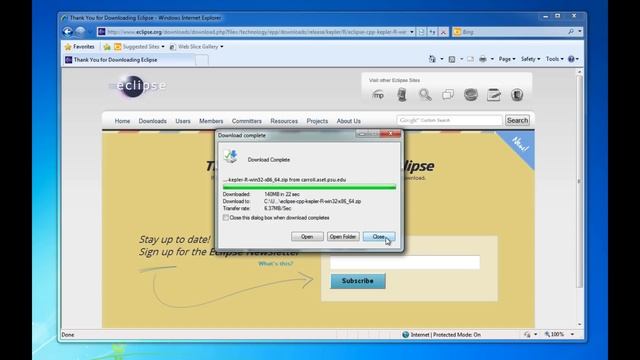Open the Committers nav link
Screen dimensions: 640x360
247,121
